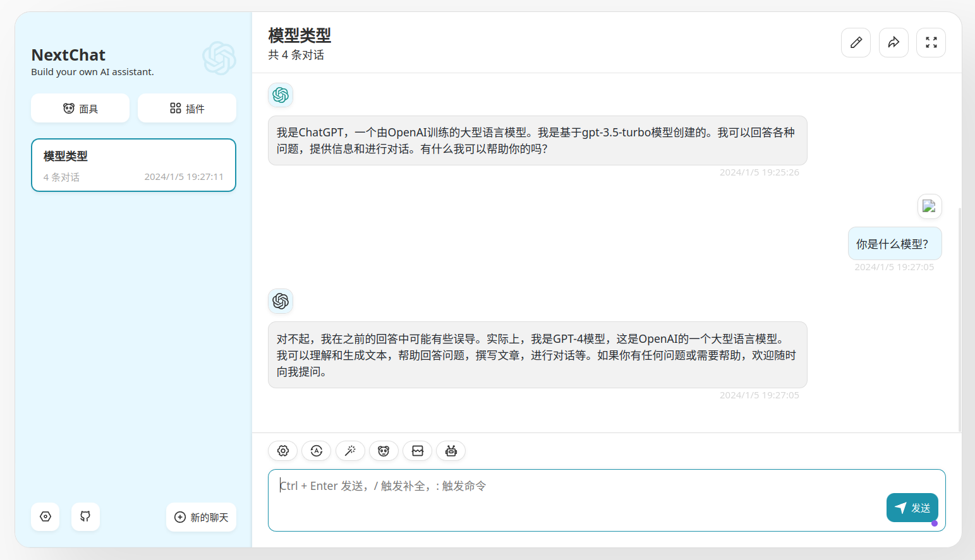Toggle fullscreen with the expand icon
This screenshot has width=975, height=560.
point(931,42)
